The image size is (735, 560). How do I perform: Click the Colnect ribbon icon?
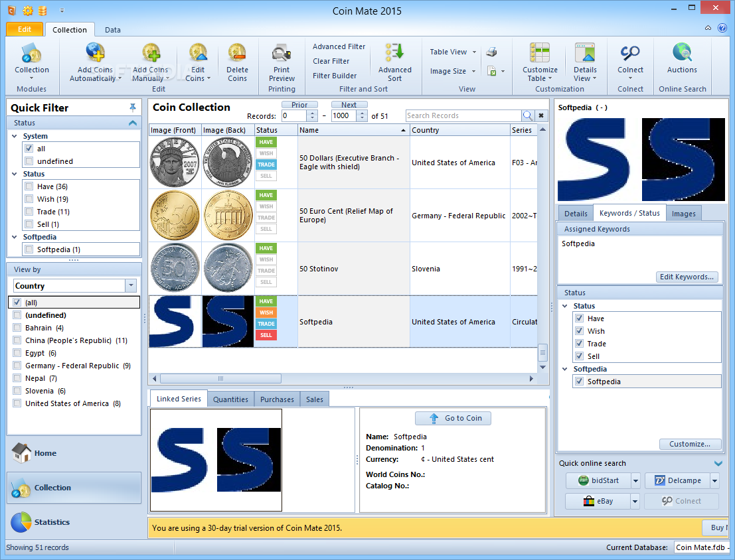point(630,62)
